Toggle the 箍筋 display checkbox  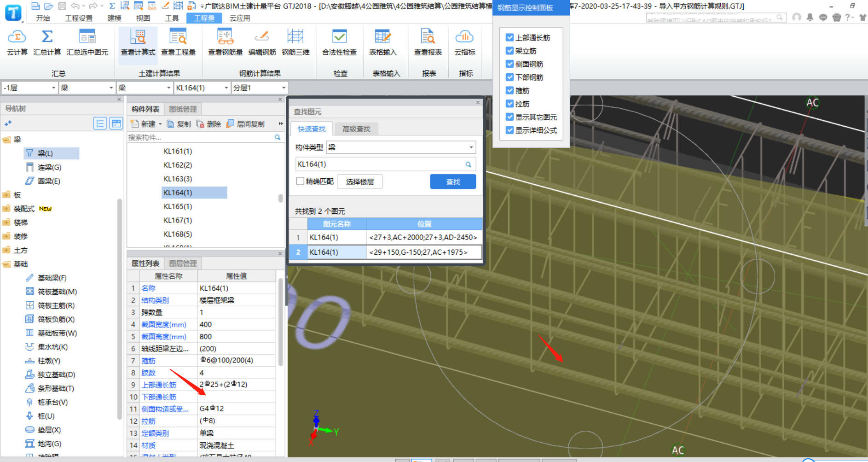(509, 91)
